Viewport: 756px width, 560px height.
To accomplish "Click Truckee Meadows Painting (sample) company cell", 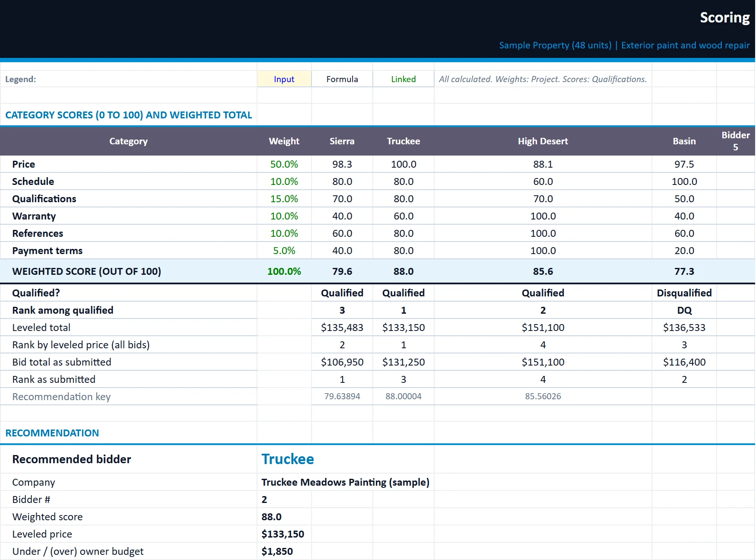I will coord(345,482).
